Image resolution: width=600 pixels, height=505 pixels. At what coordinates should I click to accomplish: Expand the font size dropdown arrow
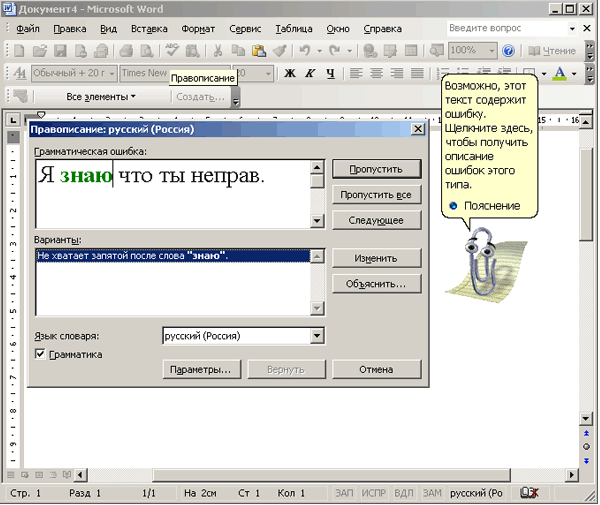tap(268, 73)
